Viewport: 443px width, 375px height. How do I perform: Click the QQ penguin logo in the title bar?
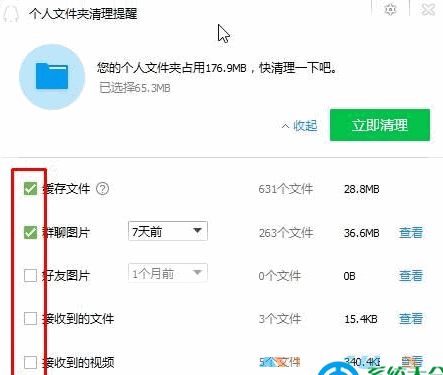(11, 13)
